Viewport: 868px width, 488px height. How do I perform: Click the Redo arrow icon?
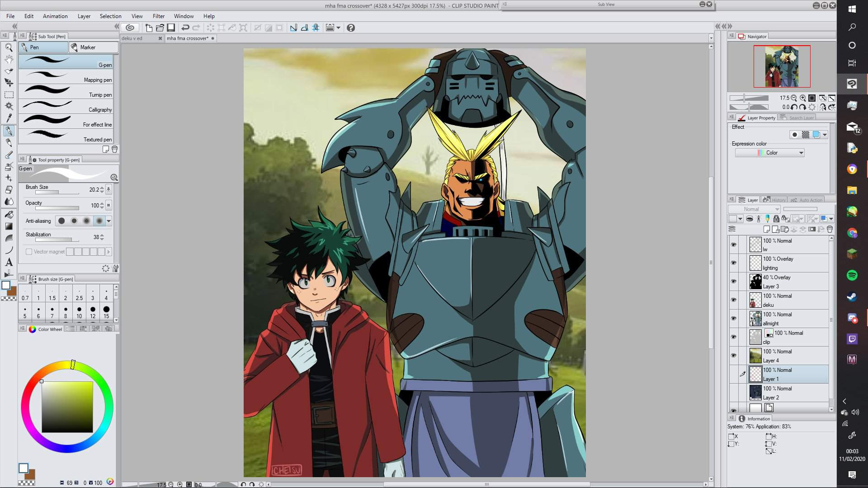pos(196,28)
